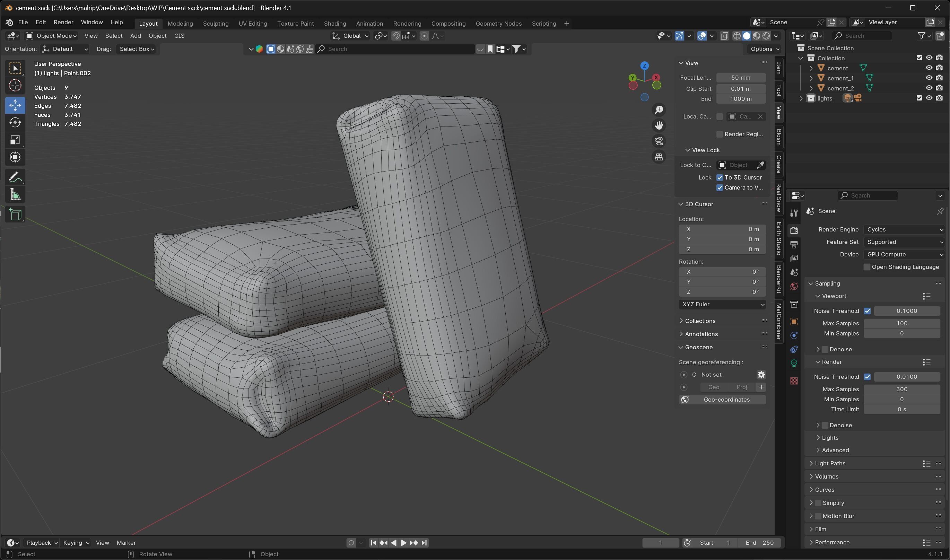Jump to last frame in timeline
The height and width of the screenshot is (560, 950).
point(424,543)
